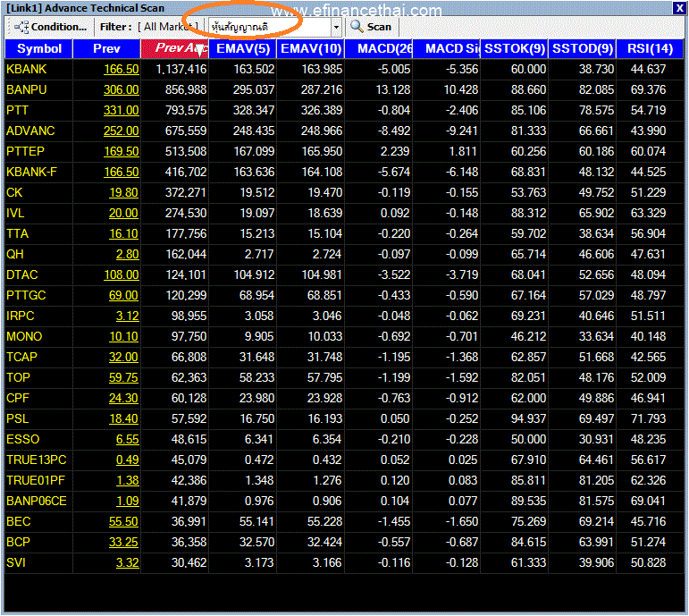Click the Scan button label
Image resolution: width=689 pixels, height=616 pixels.
pos(379,27)
